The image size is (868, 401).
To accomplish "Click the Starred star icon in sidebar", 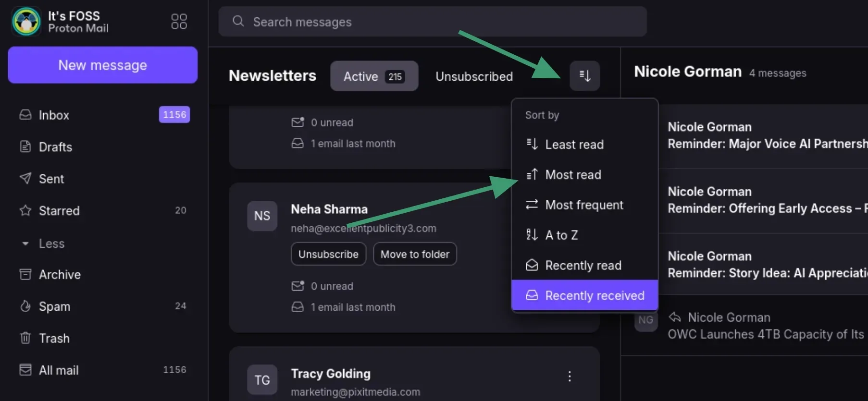I will coord(25,210).
